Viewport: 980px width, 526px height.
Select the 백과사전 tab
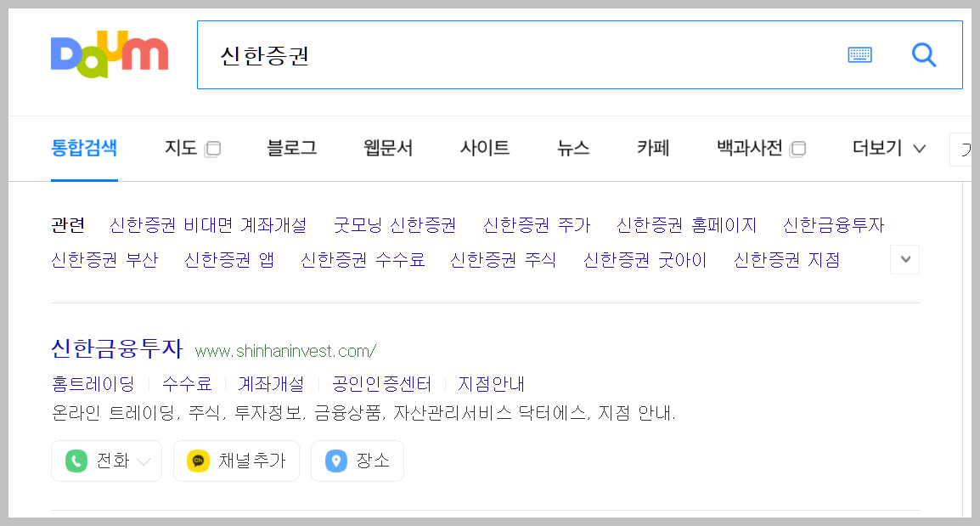click(749, 148)
